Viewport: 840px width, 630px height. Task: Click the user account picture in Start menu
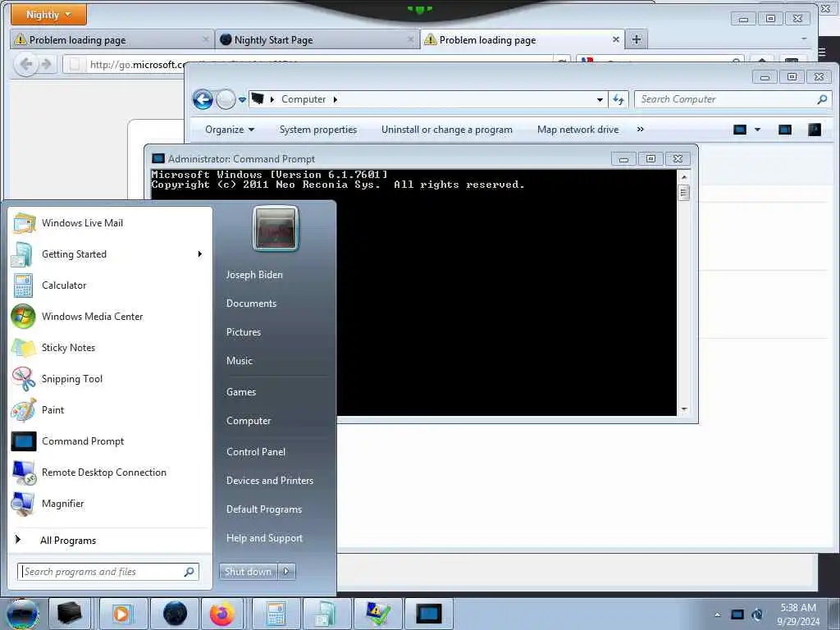click(x=276, y=228)
